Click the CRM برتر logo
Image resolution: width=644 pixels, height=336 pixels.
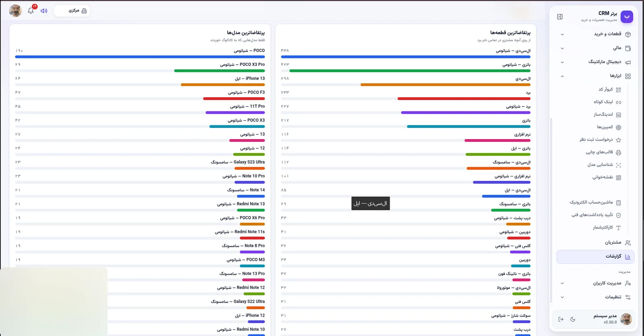pyautogui.click(x=627, y=16)
